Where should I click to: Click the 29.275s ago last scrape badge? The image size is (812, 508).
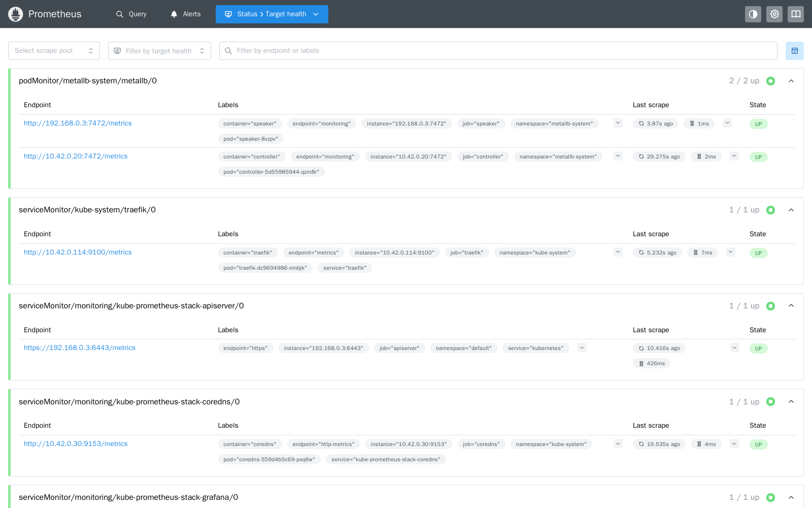[659, 157]
